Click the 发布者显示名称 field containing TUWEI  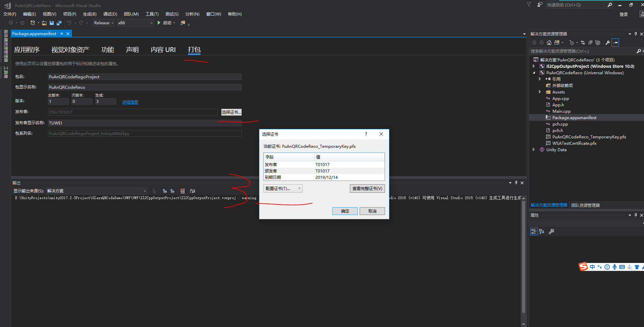(145, 123)
